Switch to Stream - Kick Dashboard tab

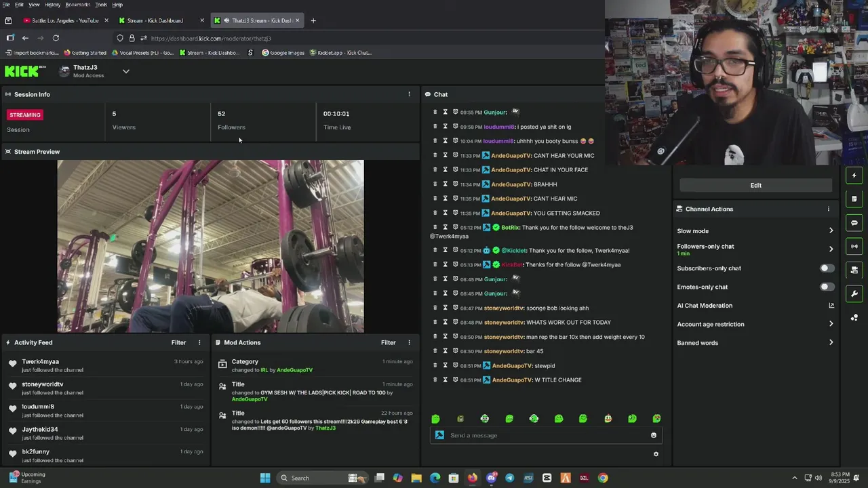[161, 20]
